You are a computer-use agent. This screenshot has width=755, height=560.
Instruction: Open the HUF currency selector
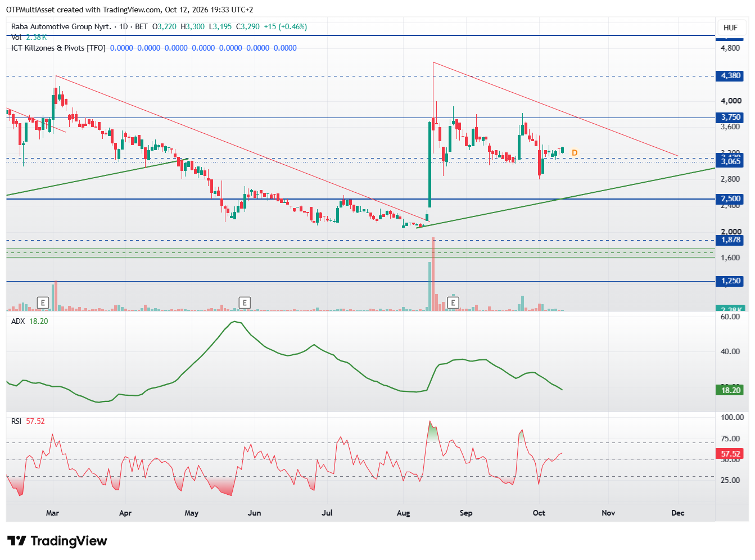[x=730, y=28]
